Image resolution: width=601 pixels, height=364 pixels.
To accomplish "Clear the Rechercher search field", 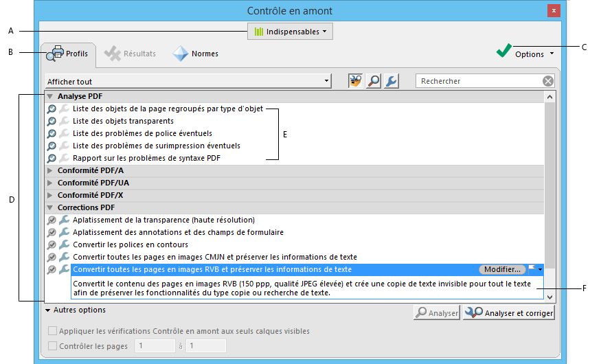I will 548,81.
